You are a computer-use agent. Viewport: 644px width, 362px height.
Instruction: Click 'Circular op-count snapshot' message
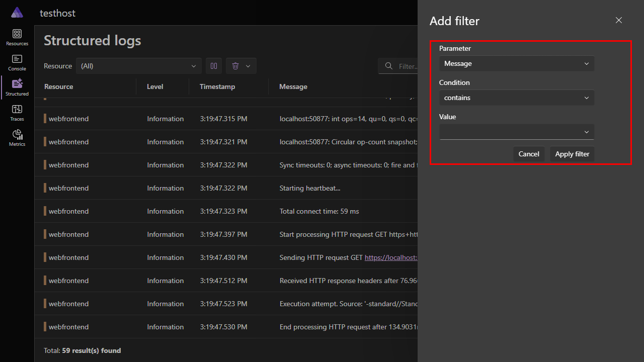click(348, 142)
